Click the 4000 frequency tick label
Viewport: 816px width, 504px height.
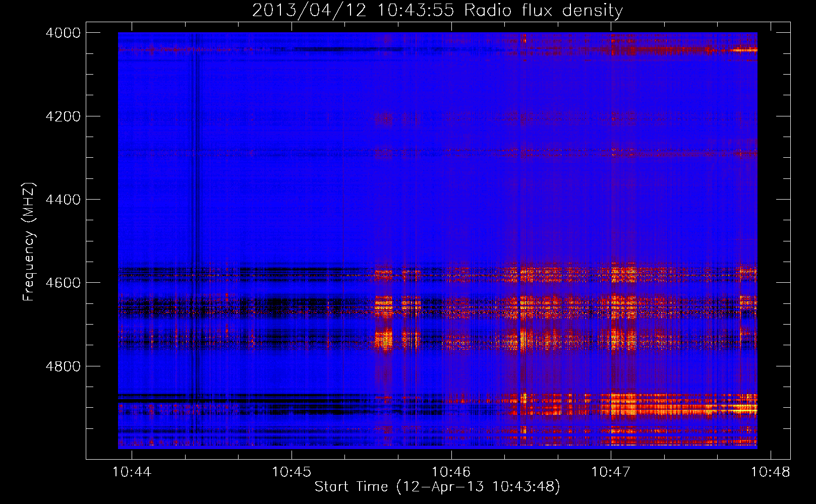coord(63,33)
